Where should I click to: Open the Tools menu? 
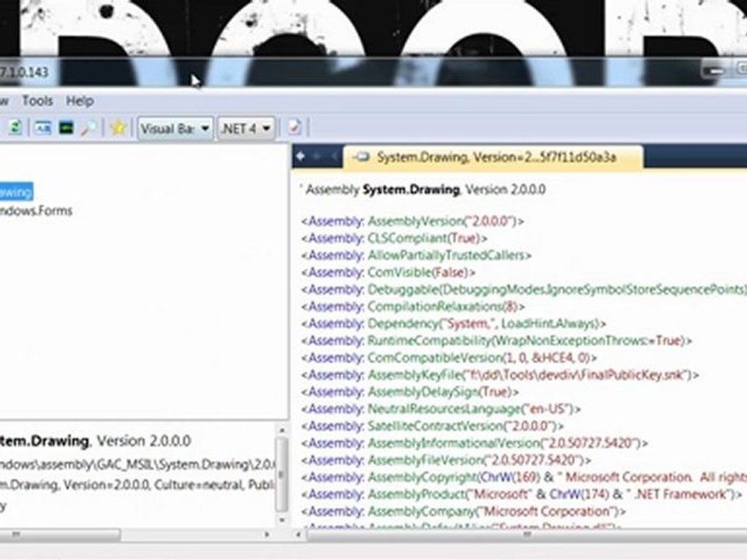37,101
